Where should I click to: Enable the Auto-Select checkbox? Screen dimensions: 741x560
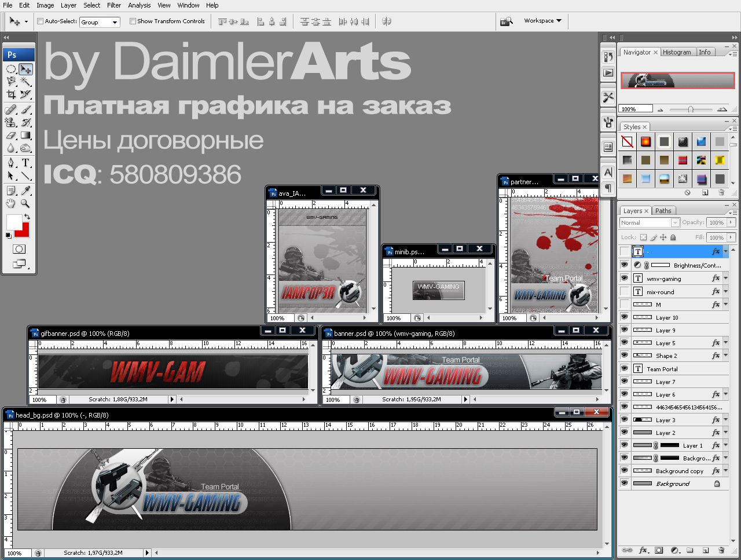41,21
